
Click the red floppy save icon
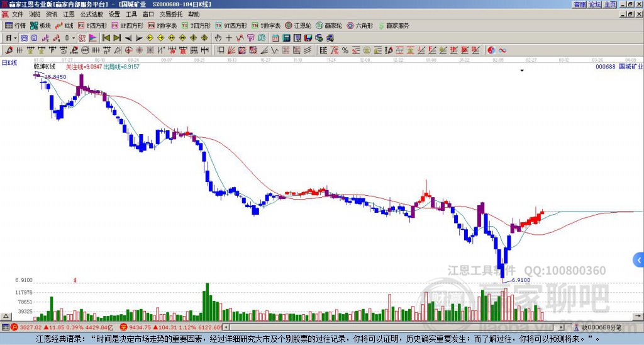308,38
